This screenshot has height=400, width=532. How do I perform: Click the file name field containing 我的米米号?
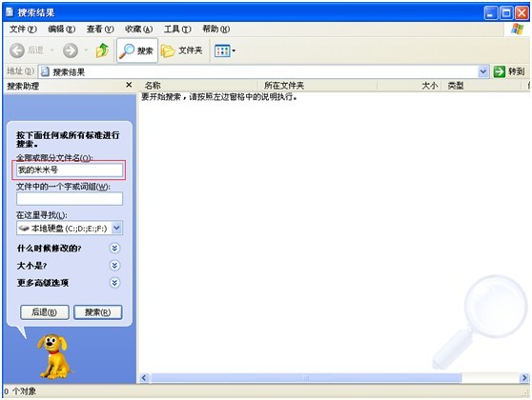[70, 170]
